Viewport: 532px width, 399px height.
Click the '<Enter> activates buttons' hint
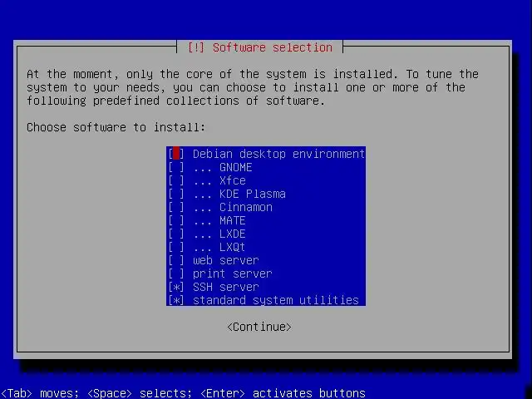(283, 393)
